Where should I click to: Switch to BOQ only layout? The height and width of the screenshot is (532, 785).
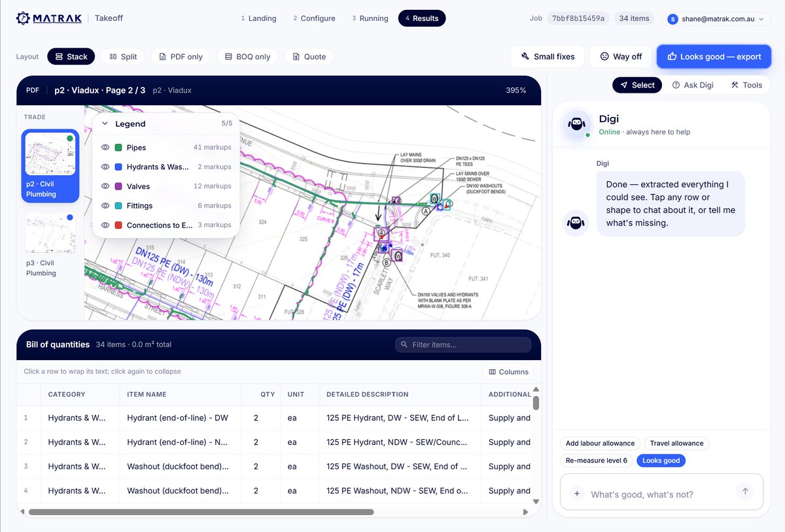pyautogui.click(x=248, y=57)
